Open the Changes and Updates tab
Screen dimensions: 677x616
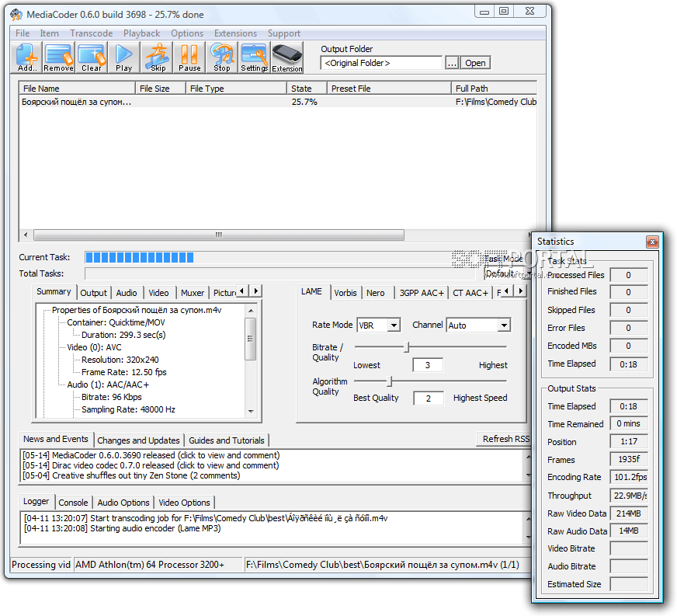click(139, 440)
